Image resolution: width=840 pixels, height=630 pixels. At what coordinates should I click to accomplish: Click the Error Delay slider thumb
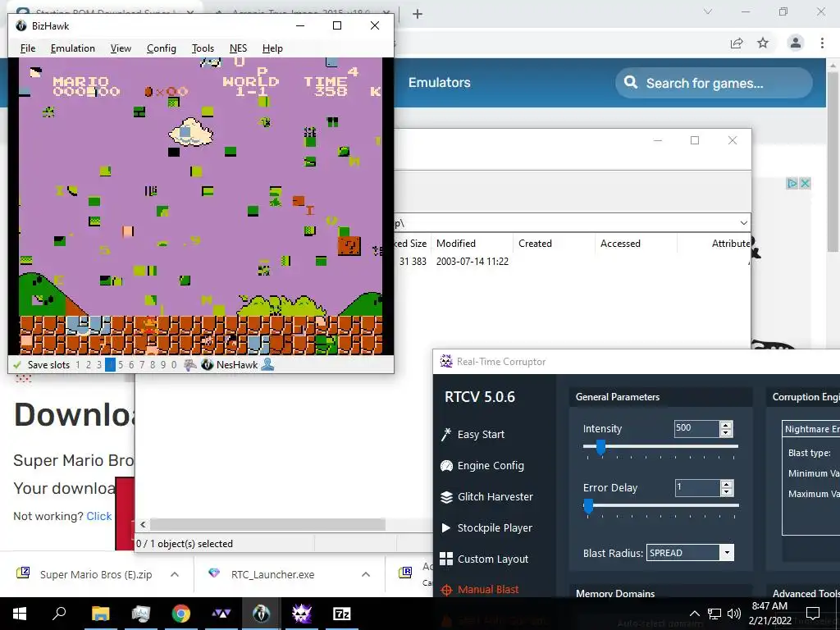(588, 506)
